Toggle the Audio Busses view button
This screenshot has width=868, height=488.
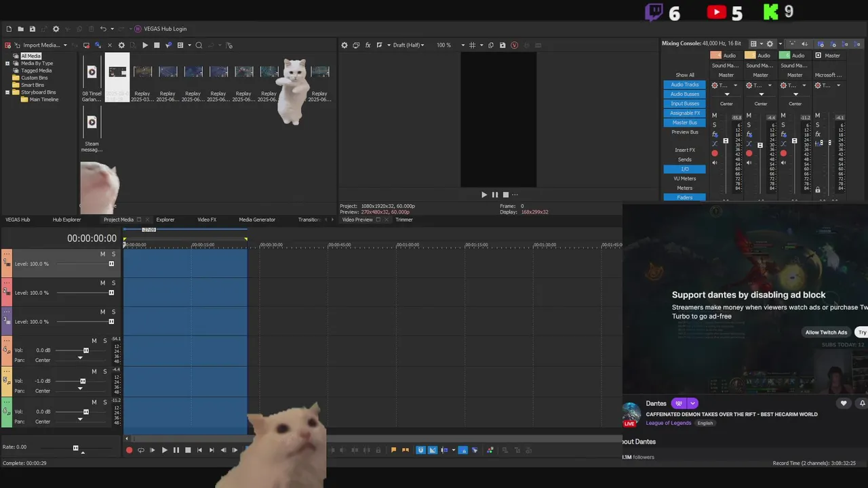684,94
